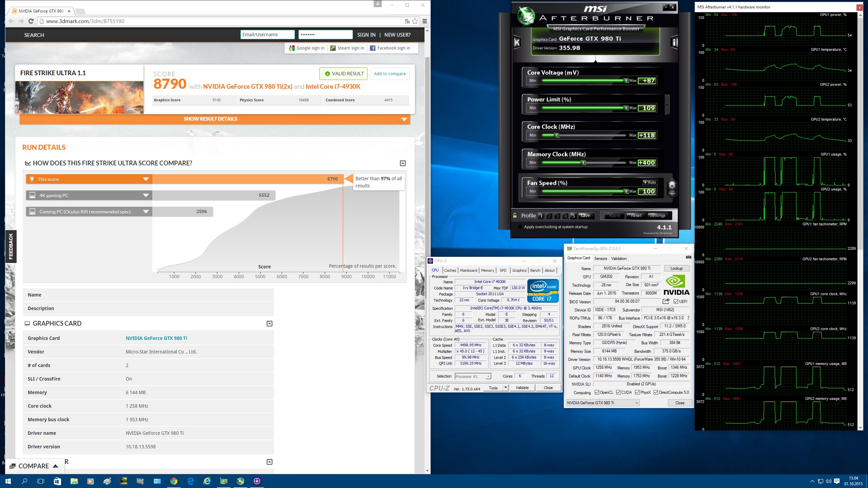Click Add to compare button
This screenshot has width=868, height=488.
point(390,74)
